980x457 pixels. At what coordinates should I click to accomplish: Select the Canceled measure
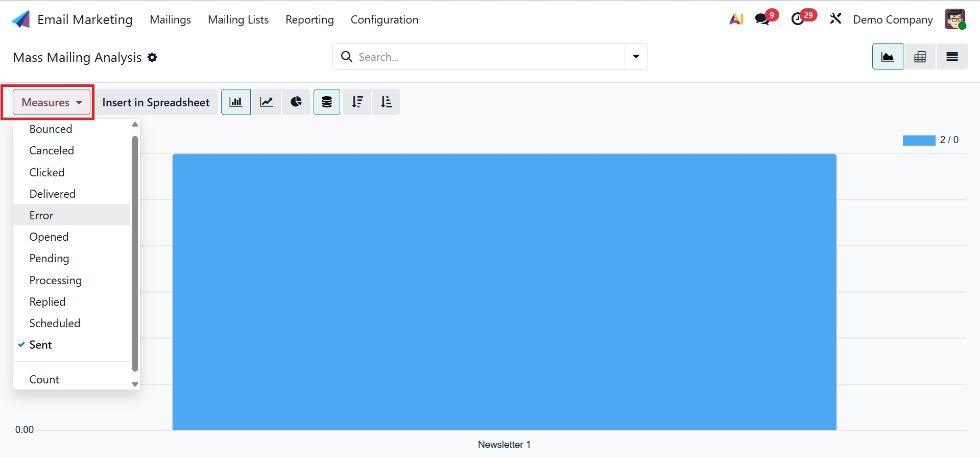[x=72, y=150]
